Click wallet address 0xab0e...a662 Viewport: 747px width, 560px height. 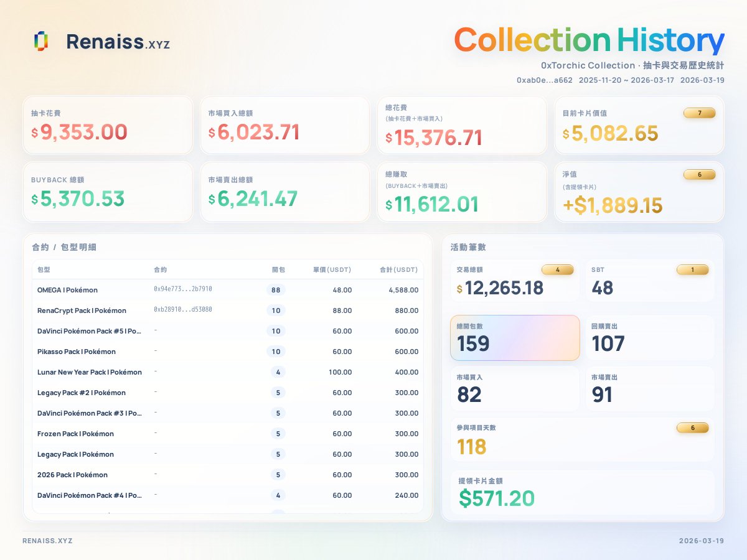[x=545, y=80]
